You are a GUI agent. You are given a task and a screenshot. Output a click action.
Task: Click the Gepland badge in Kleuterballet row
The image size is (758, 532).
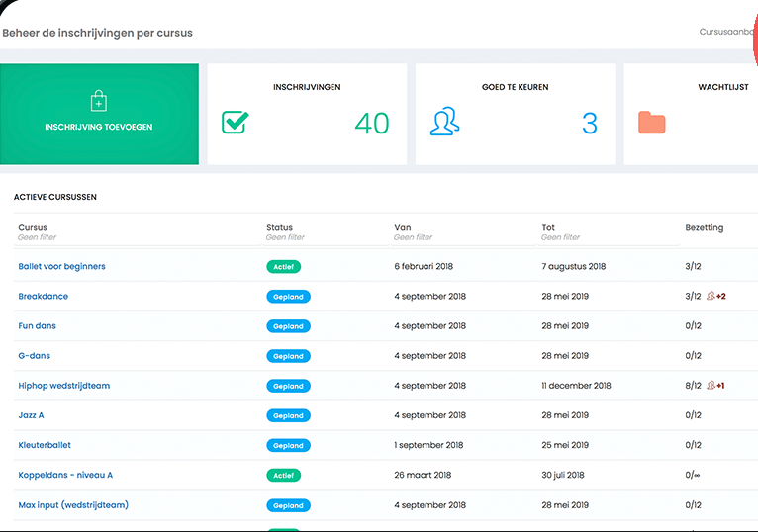289,446
